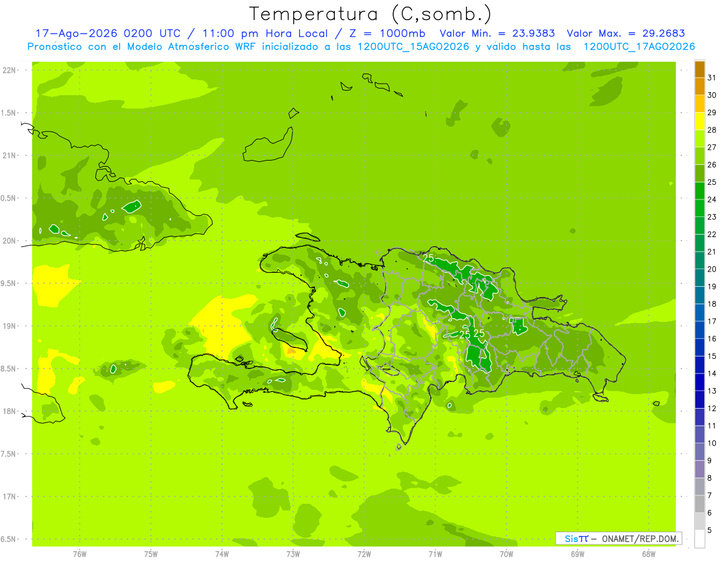Select the 'Z = 1000mb' level text
728x562 pixels.
pos(388,34)
